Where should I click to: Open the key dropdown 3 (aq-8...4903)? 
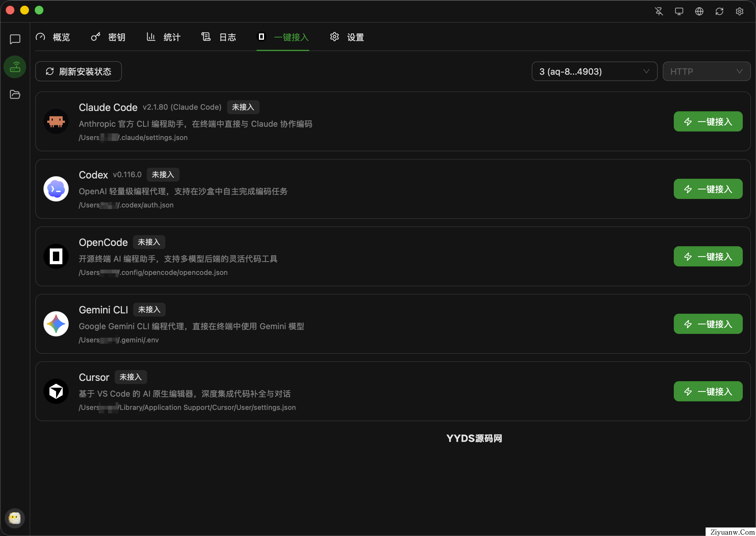coord(594,71)
